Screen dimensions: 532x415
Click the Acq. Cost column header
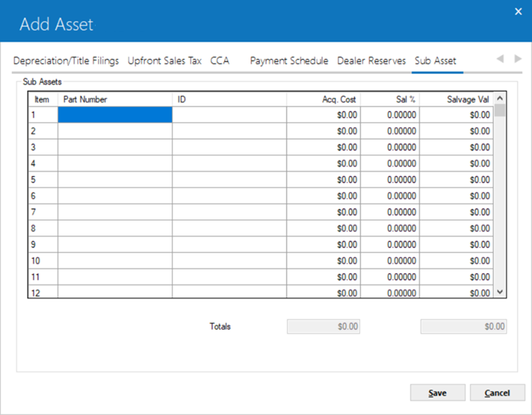pos(323,99)
